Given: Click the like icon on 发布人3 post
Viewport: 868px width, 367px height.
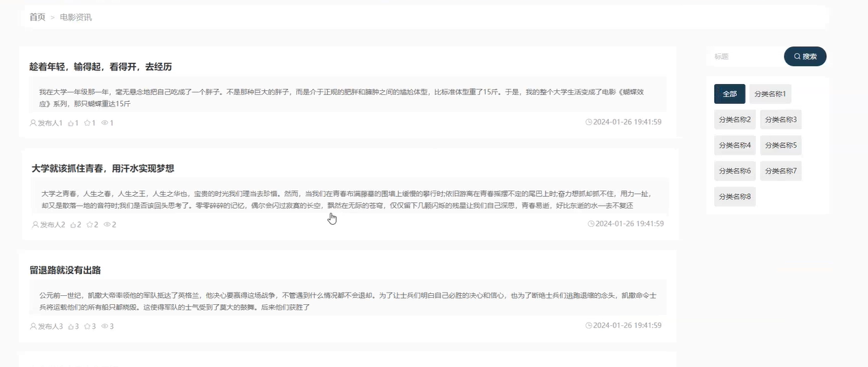Looking at the screenshot, I should [x=70, y=327].
